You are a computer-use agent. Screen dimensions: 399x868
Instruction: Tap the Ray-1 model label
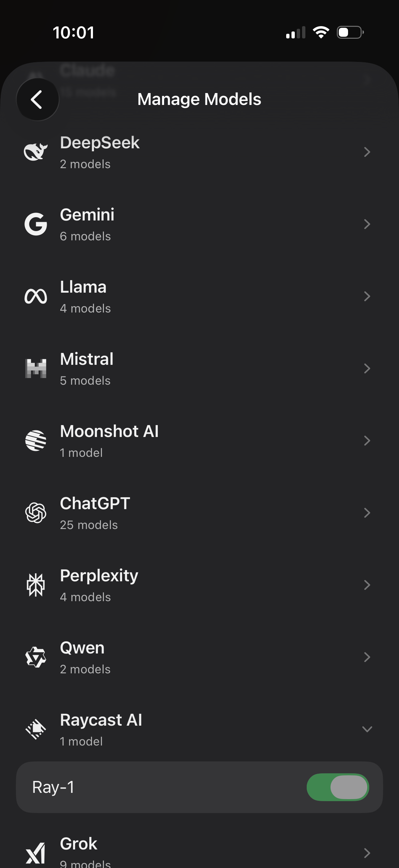click(53, 787)
